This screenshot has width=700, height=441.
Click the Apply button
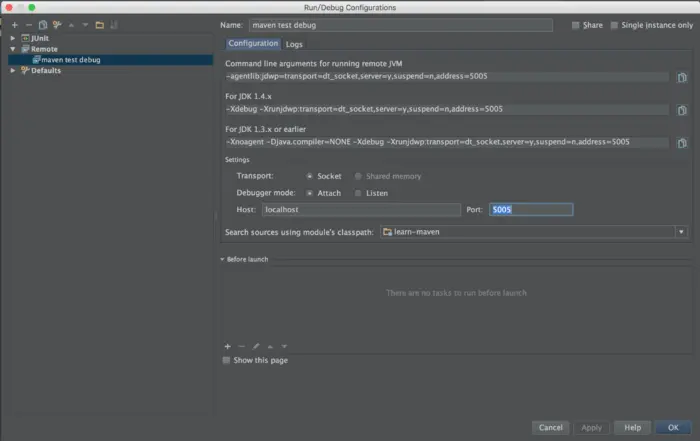[592, 428]
